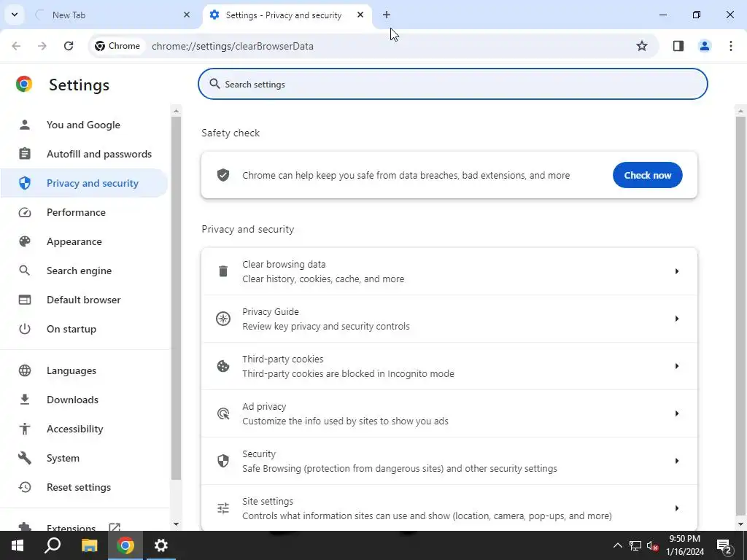Image resolution: width=747 pixels, height=560 pixels.
Task: Click the Default browser window icon
Action: coord(24,300)
